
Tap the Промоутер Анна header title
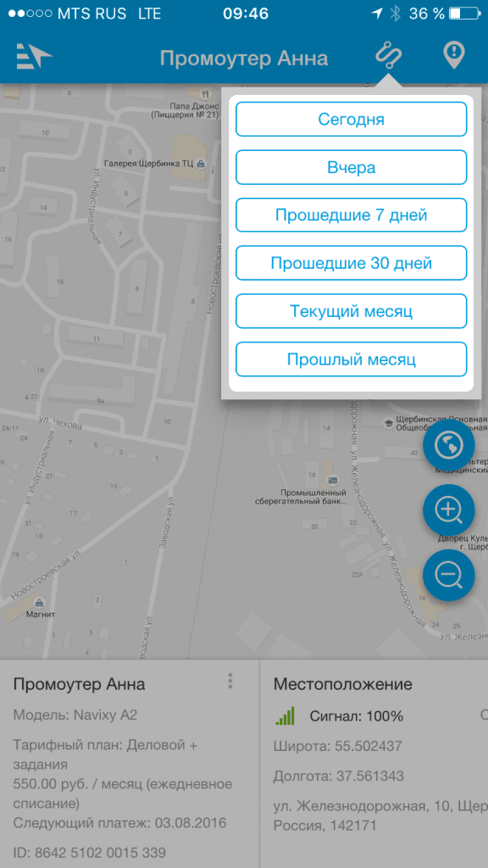point(244,58)
